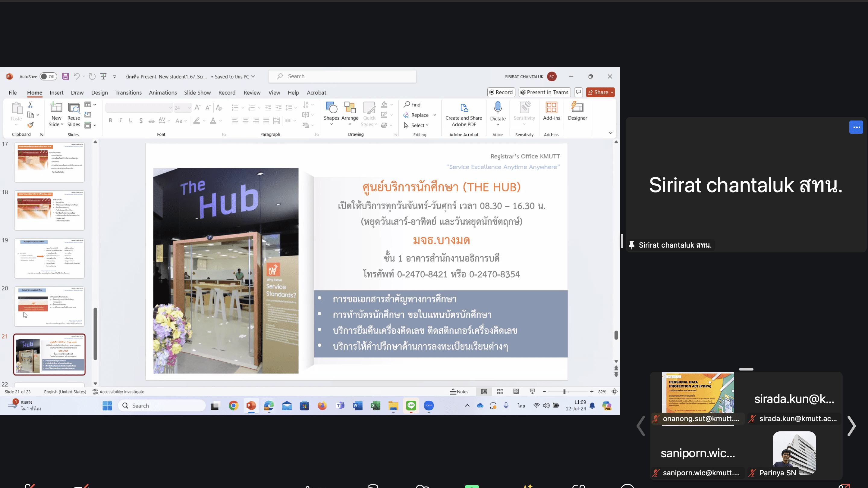Toggle text Shadow formatting
The width and height of the screenshot is (868, 488).
point(141,120)
